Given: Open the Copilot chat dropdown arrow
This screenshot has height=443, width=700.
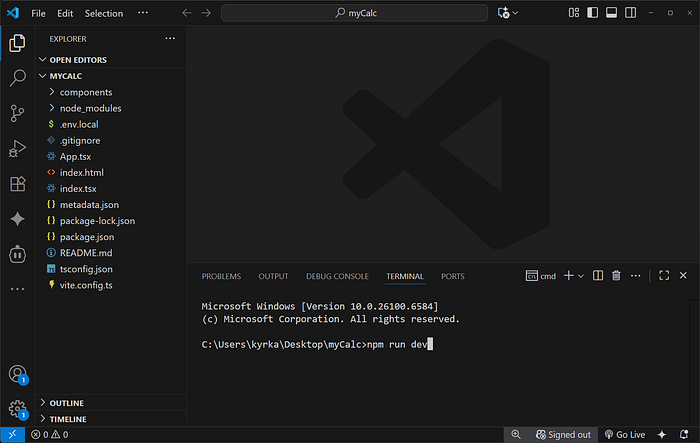Looking at the screenshot, I should click(x=515, y=13).
